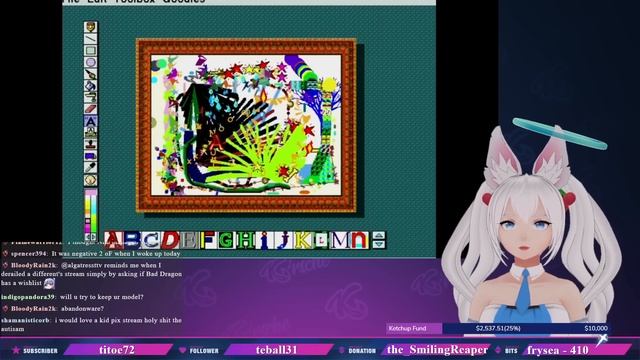The image size is (640, 360).
Task: Pick the red letter D stamp
Action: tap(170, 240)
